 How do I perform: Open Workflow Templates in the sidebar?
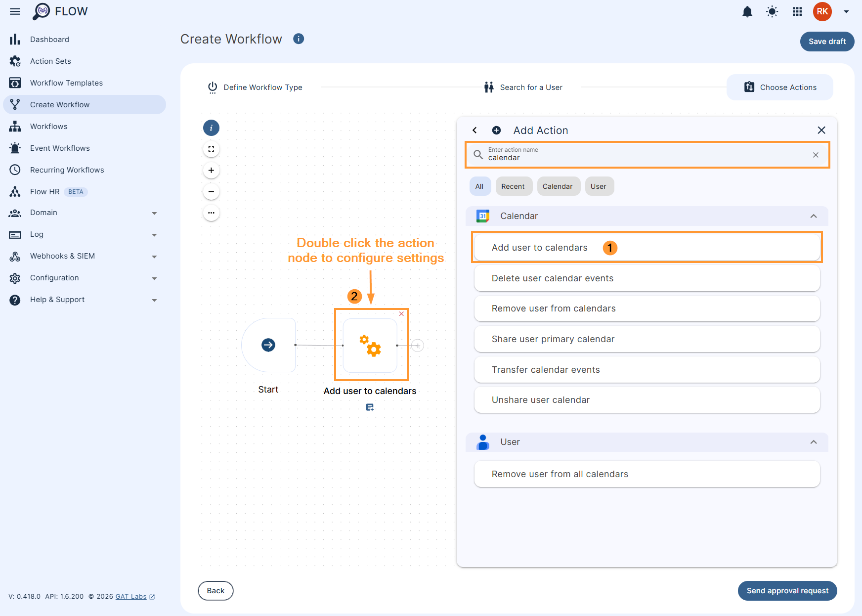click(66, 83)
